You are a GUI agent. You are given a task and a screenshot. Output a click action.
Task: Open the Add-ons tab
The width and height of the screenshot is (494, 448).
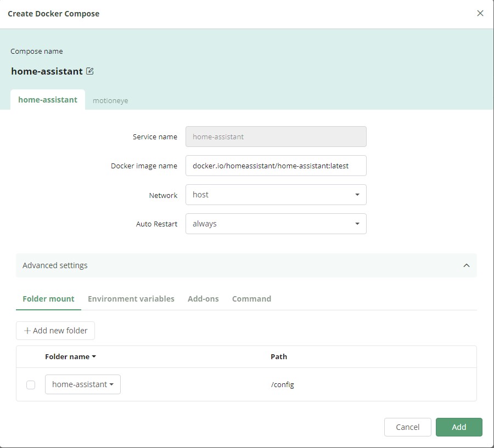point(203,299)
